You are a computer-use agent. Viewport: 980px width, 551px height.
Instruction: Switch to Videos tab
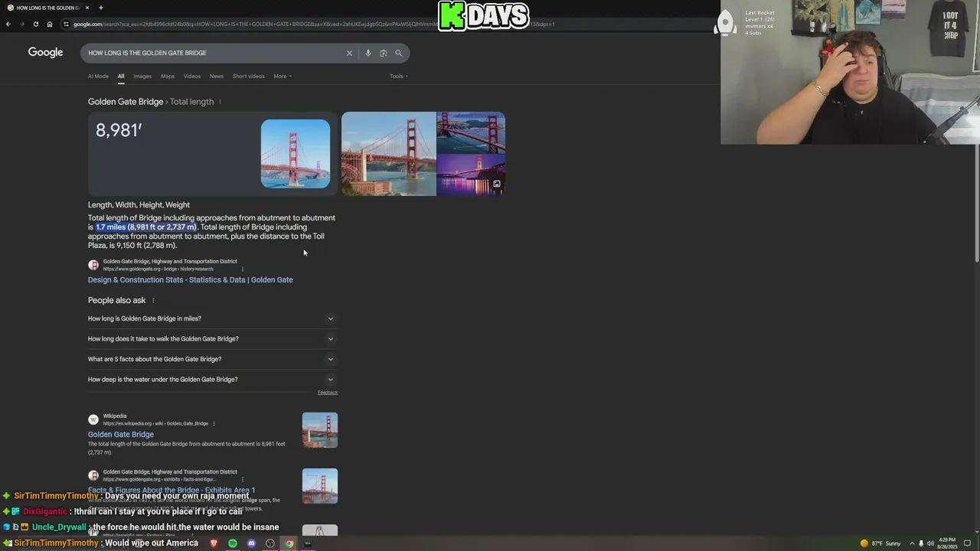[x=192, y=77]
